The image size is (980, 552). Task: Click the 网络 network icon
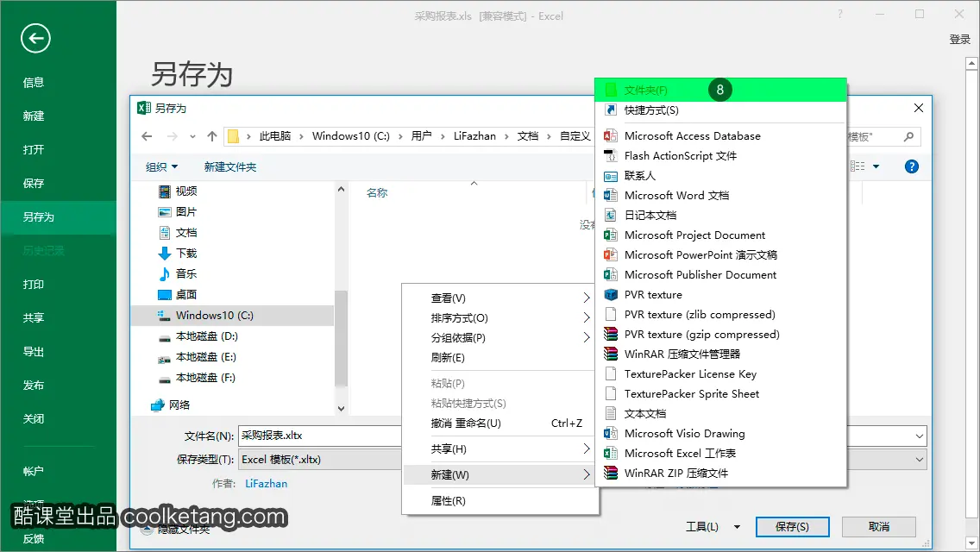tap(158, 405)
